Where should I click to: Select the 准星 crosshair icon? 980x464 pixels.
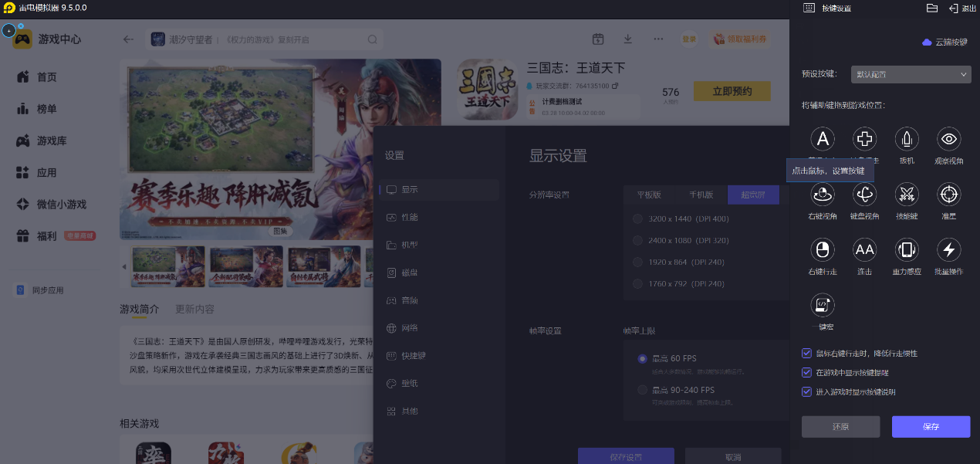point(948,195)
